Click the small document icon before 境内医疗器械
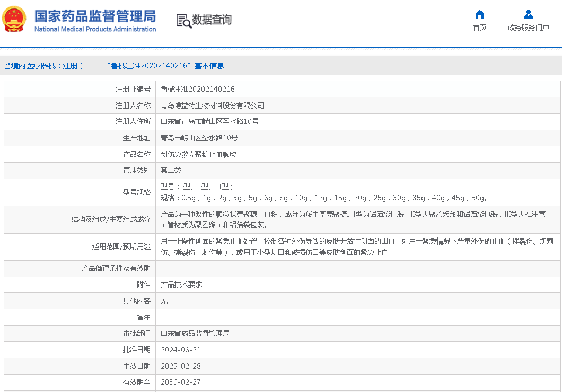Screen dimensions: 562x392 pyautogui.click(x=7, y=66)
